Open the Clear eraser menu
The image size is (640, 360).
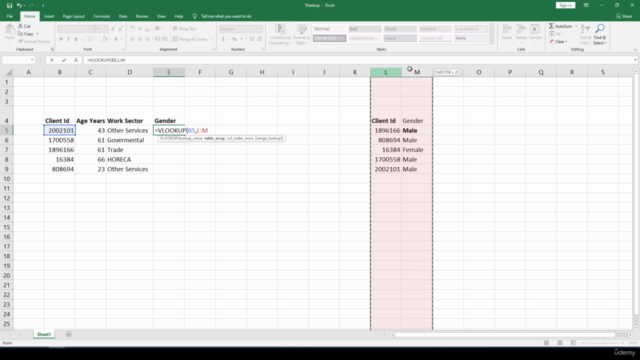(x=558, y=42)
